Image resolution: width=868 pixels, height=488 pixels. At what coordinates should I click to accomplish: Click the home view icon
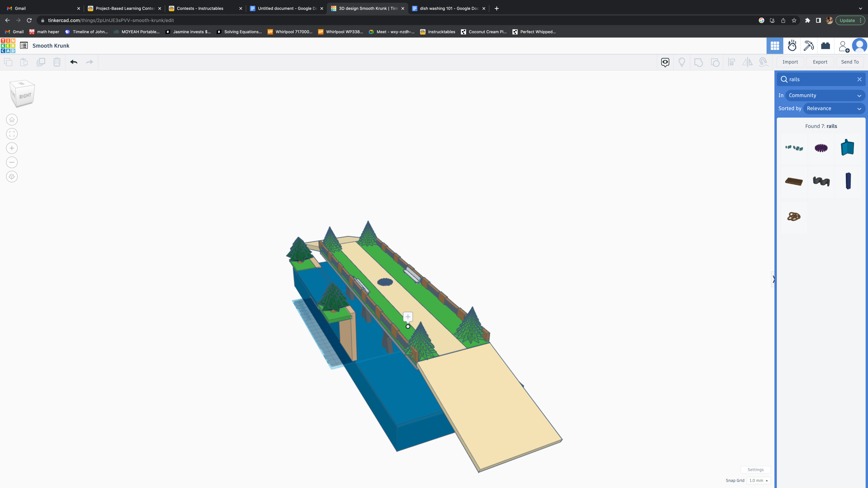pos(12,120)
